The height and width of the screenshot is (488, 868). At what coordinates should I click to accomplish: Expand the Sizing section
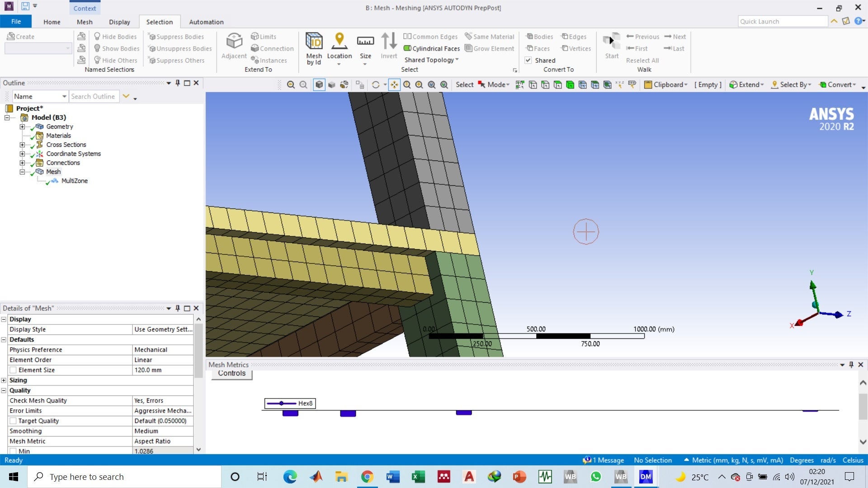coord(4,380)
